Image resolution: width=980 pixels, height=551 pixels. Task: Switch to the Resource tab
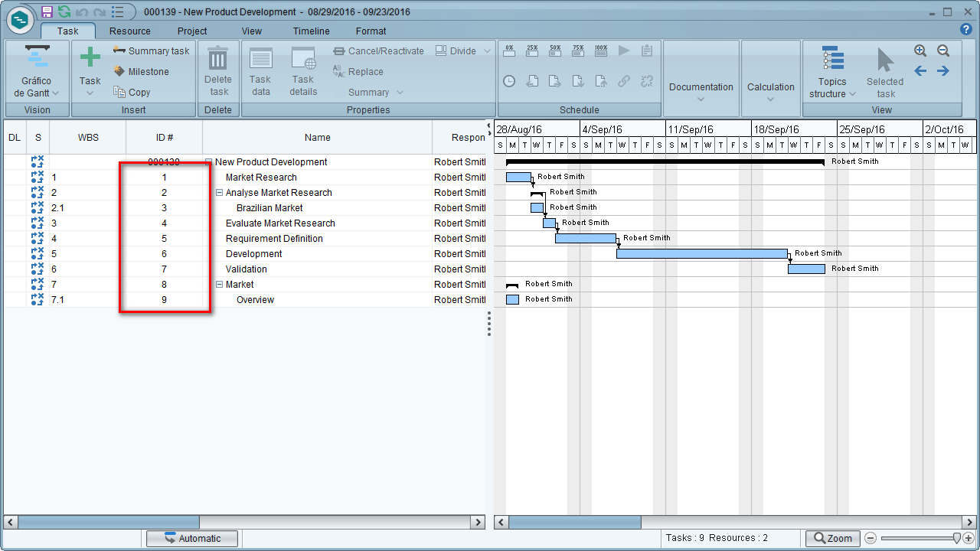click(129, 31)
